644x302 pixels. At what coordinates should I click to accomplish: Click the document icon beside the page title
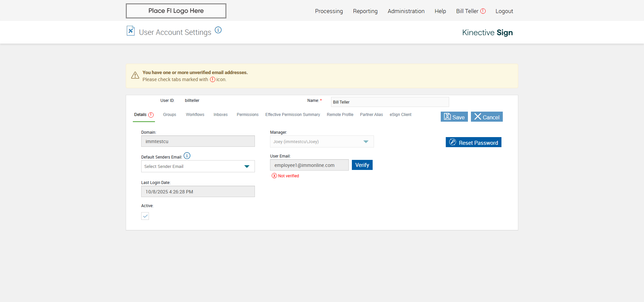[130, 31]
